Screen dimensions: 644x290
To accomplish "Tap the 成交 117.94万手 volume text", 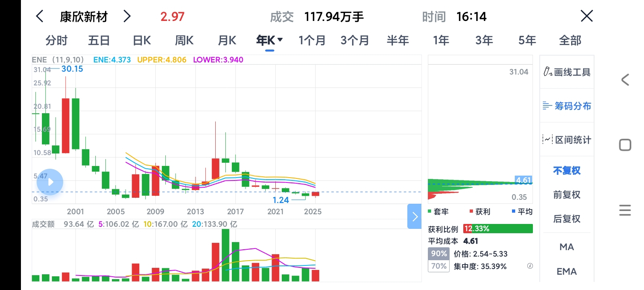I will [317, 17].
